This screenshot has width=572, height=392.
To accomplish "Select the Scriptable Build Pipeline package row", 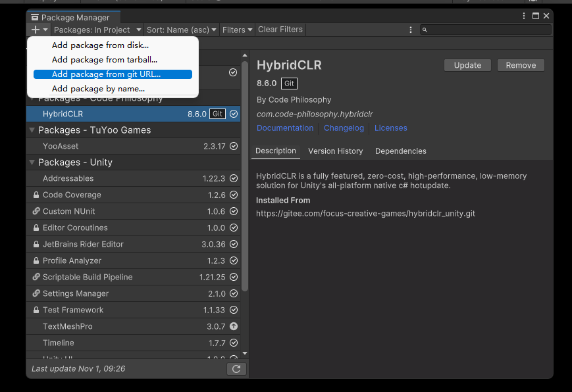I will [133, 277].
